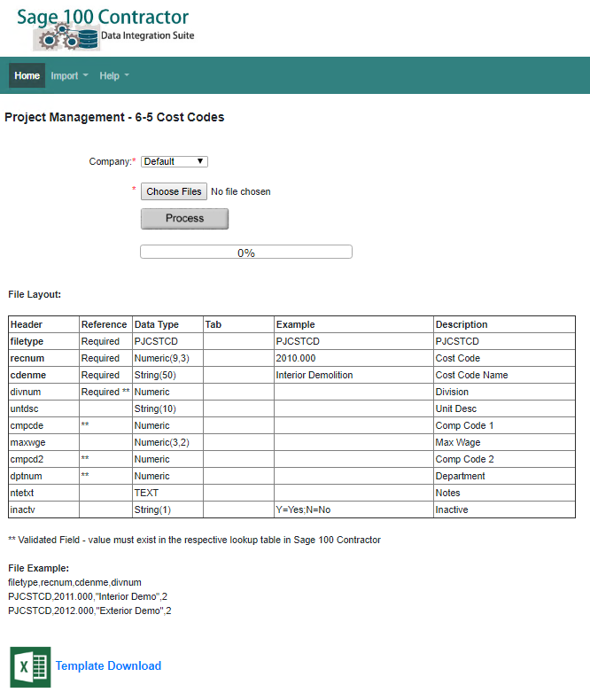Select the recnum row in File Layout
The height and width of the screenshot is (700, 590).
pyautogui.click(x=27, y=358)
